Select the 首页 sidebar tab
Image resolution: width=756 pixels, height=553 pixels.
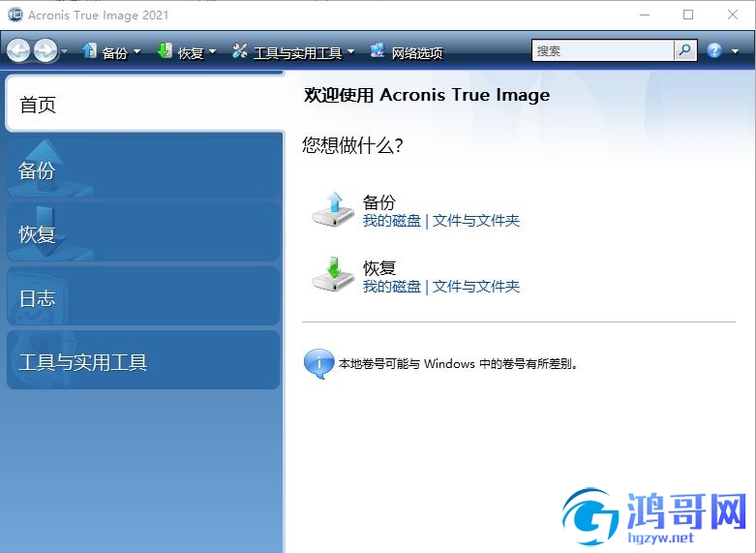(x=143, y=104)
